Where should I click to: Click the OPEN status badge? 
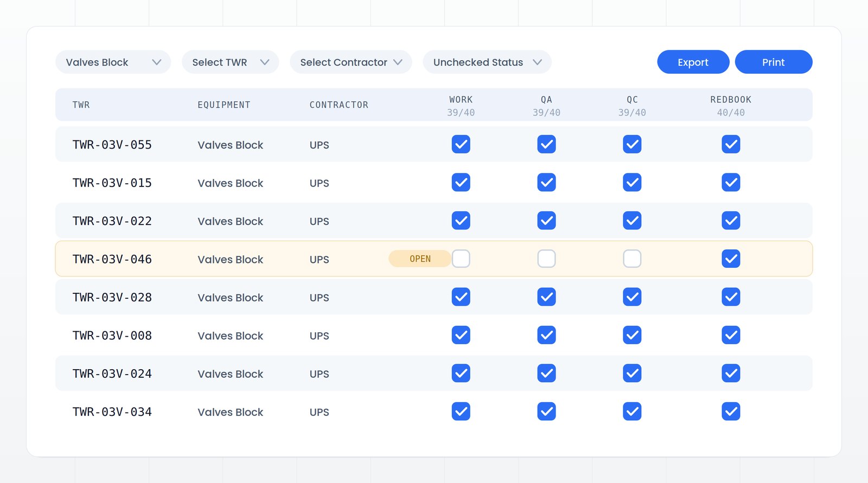coord(420,259)
